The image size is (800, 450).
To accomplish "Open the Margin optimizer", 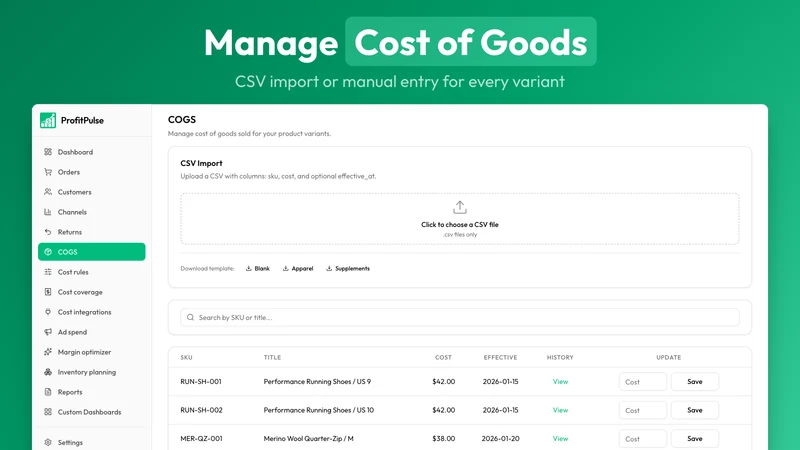I will 91,352.
